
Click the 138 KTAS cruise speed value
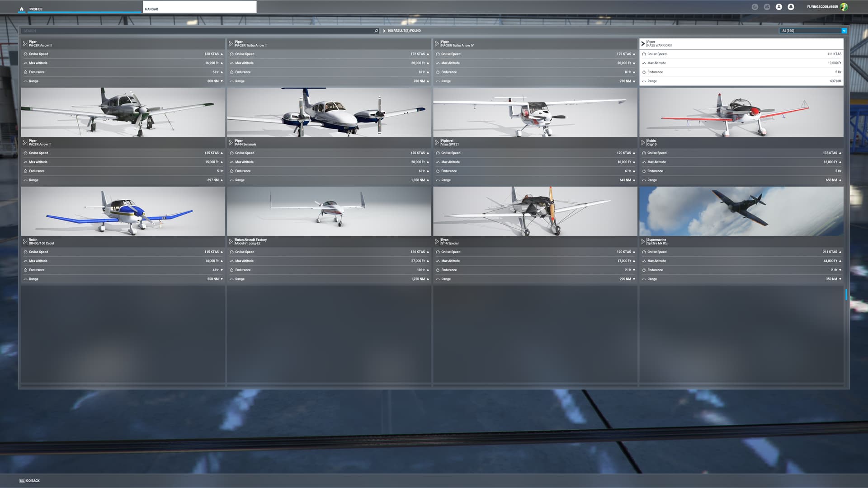[x=211, y=54]
